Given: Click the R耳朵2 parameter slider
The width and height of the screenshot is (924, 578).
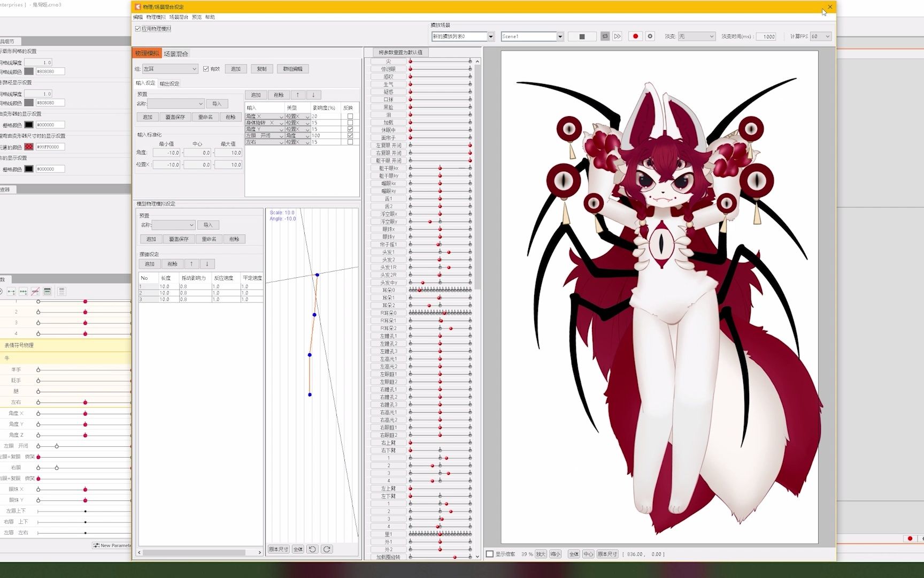Looking at the screenshot, I should [x=440, y=328].
